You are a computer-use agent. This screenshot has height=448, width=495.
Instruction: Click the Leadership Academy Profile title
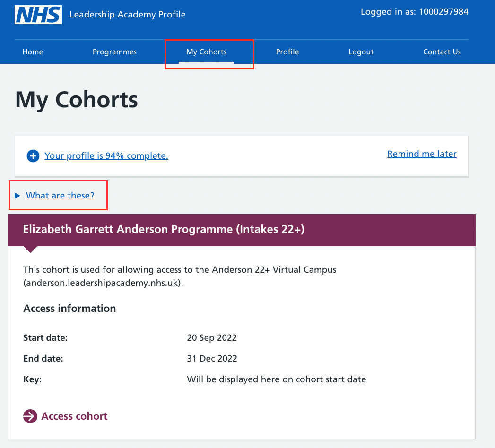coord(128,15)
